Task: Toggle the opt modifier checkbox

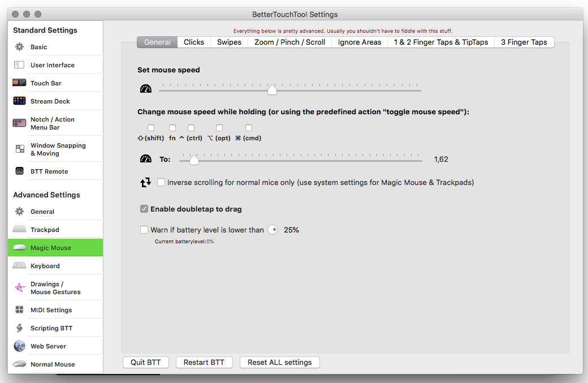Action: pyautogui.click(x=219, y=128)
